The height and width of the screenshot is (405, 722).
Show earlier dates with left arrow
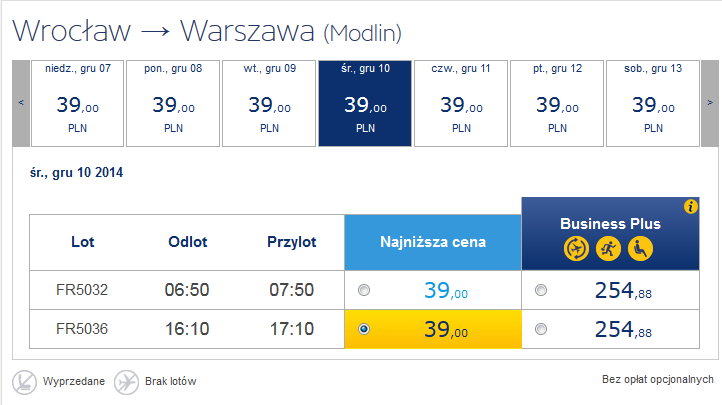pos(21,103)
